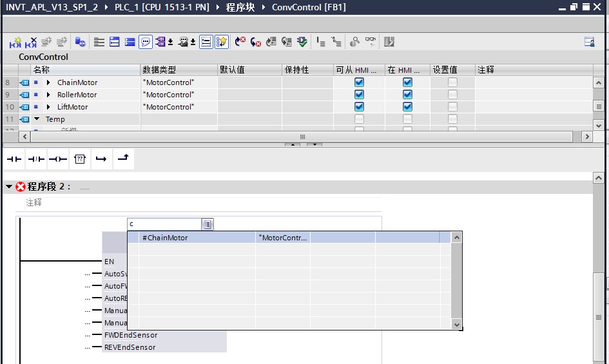Image resolution: width=609 pixels, height=364 pixels.
Task: Click the open branch arrow icon
Action: click(x=101, y=159)
